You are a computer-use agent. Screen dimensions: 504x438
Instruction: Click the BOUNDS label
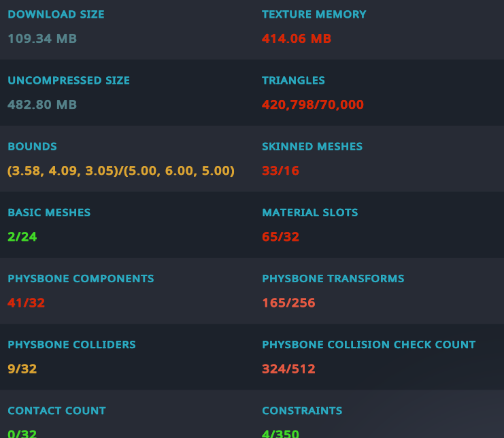tap(32, 146)
